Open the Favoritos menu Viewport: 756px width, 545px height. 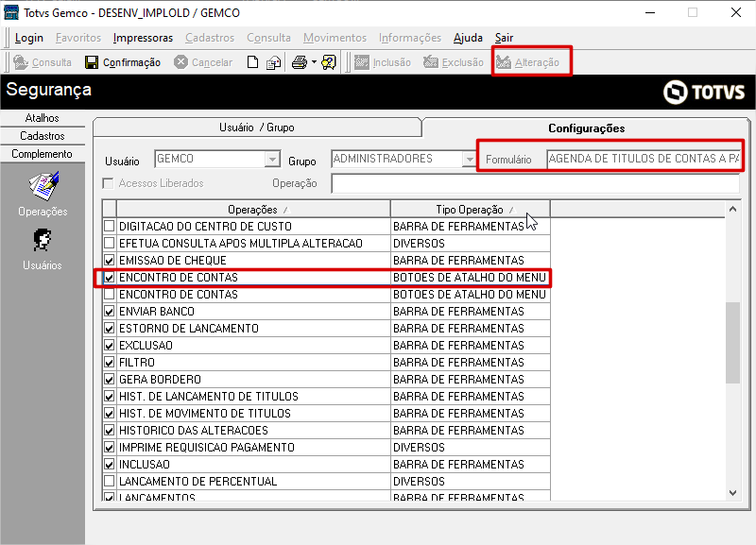click(x=78, y=38)
